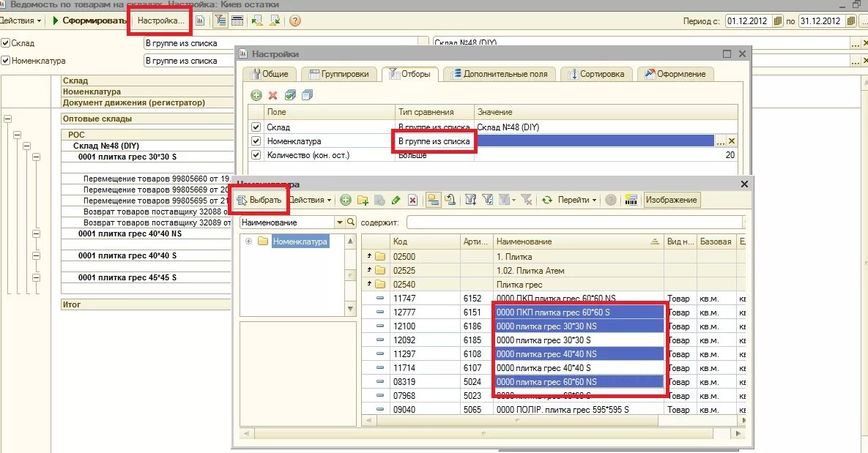Toggle the filter panel icon in report toolbar
The image size is (868, 453).
(220, 20)
